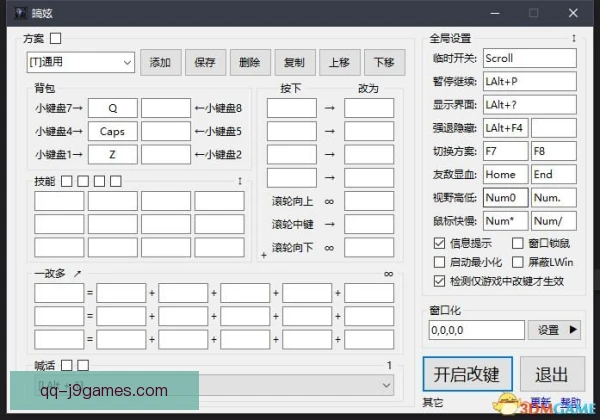Click the 友敌显血 Home field
Screen dimensions: 600x420
click(506, 174)
